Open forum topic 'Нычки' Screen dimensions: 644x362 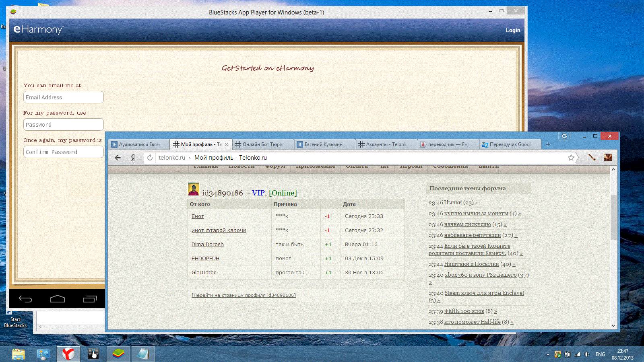tap(453, 203)
